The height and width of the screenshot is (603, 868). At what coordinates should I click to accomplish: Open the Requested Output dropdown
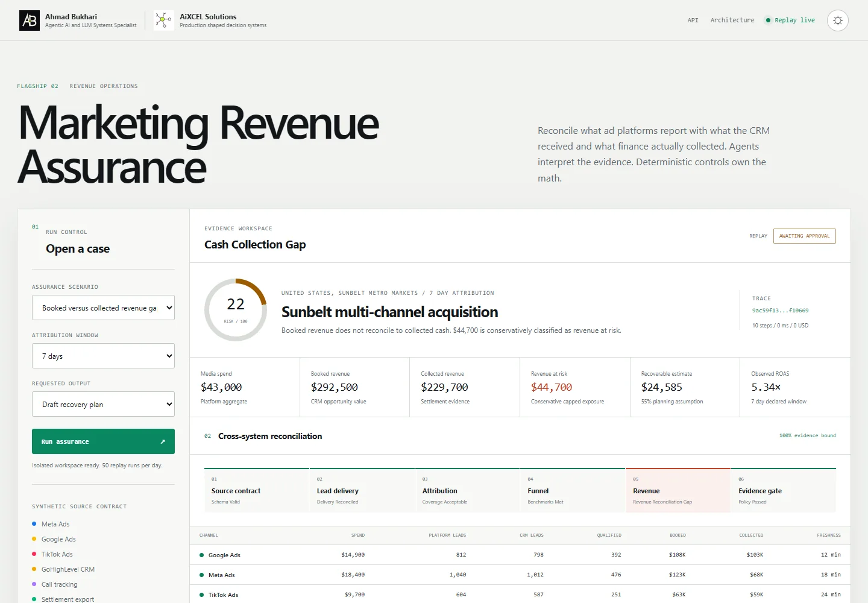103,404
